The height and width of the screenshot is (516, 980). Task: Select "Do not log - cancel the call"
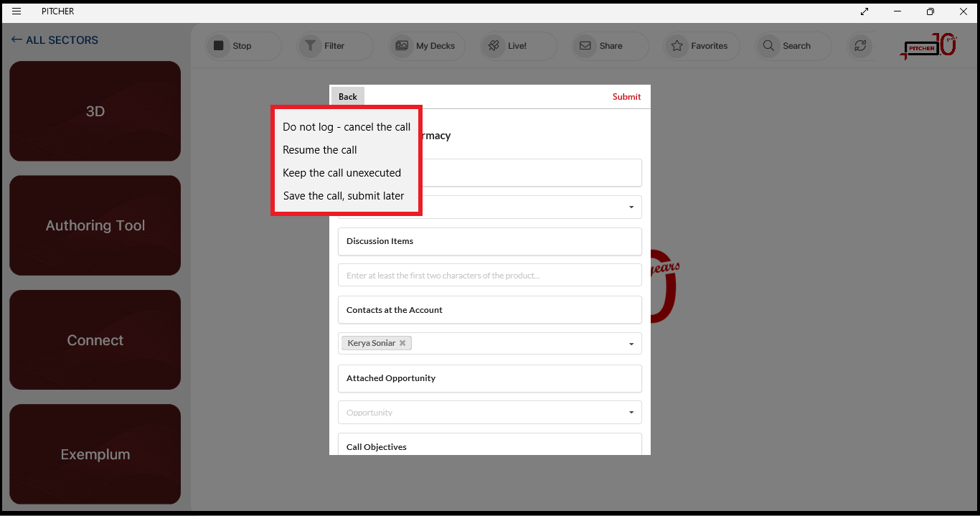pos(347,127)
